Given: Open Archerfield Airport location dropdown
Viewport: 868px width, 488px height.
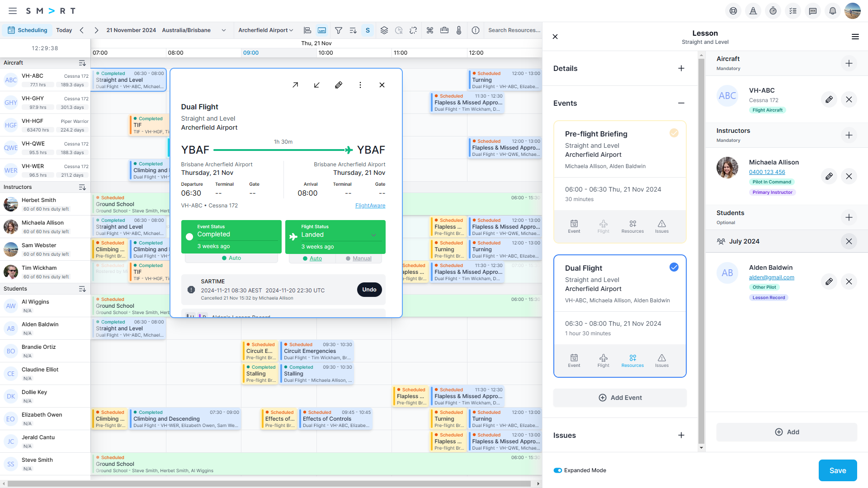Looking at the screenshot, I should [x=266, y=30].
